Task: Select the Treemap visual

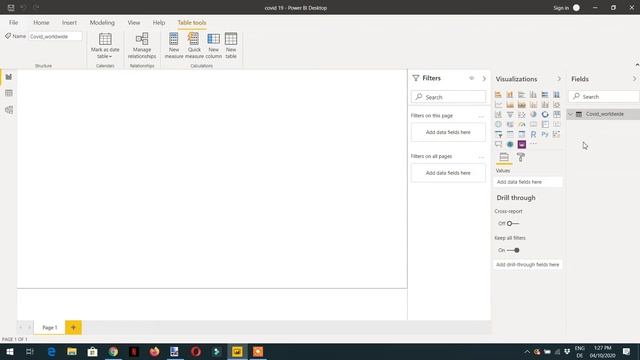Action: (557, 115)
